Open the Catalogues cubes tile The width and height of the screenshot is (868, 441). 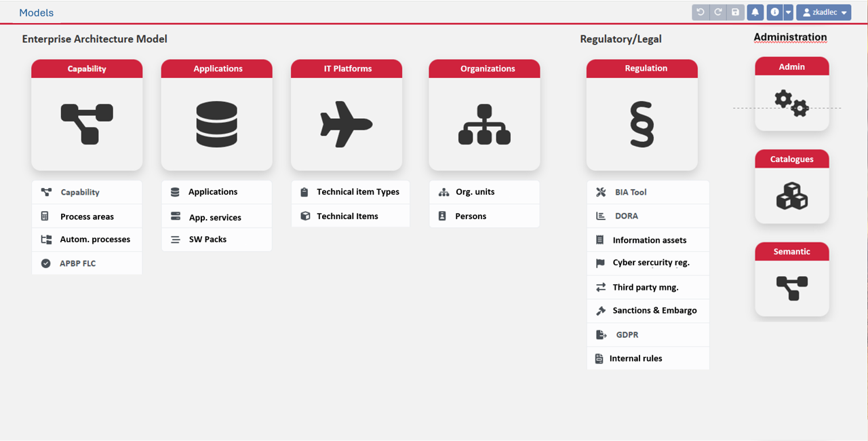pos(791,196)
